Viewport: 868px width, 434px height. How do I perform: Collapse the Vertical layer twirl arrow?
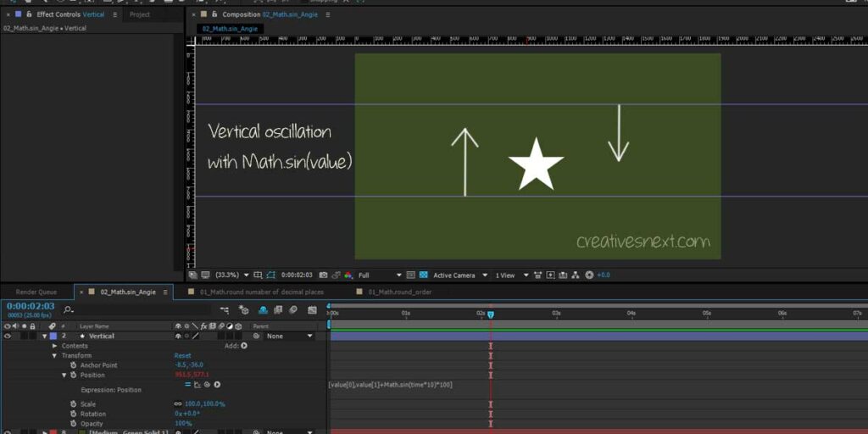[45, 336]
